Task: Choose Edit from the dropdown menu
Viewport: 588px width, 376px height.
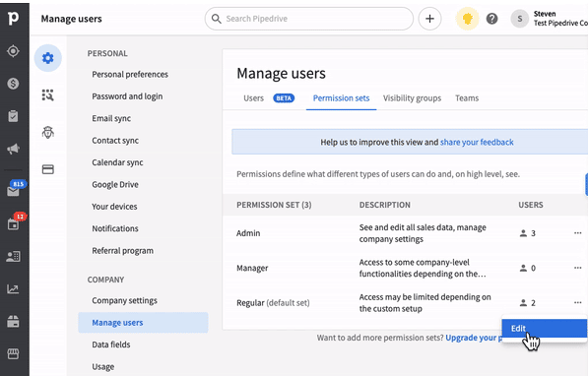Action: pyautogui.click(x=544, y=329)
